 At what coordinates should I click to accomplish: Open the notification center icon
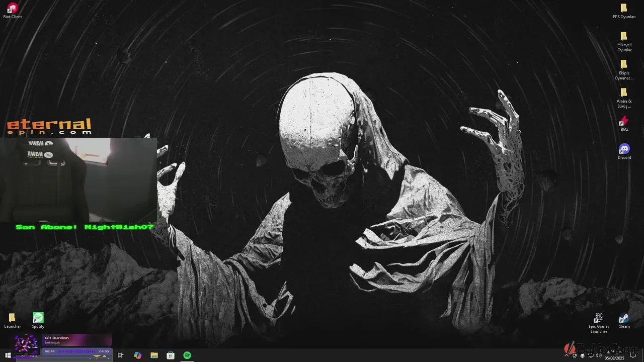tap(633, 355)
